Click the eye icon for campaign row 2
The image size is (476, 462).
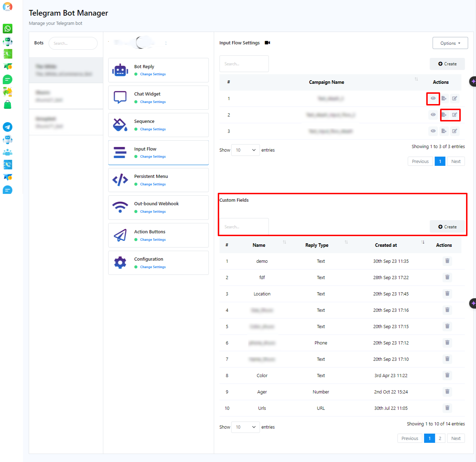[433, 115]
